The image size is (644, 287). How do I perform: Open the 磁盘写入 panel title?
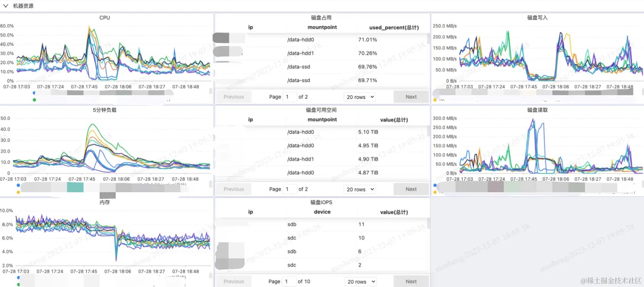[537, 18]
